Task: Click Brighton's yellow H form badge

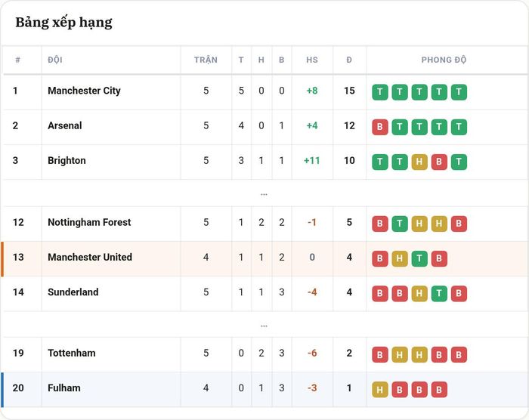Action: pos(419,162)
